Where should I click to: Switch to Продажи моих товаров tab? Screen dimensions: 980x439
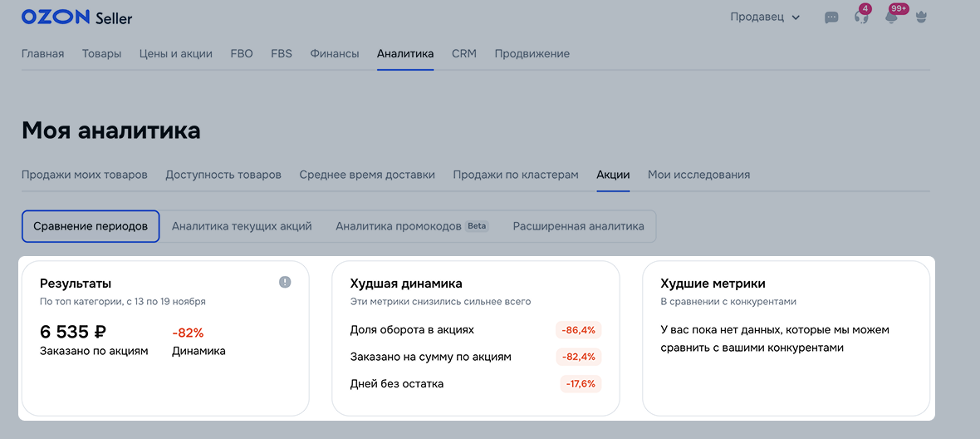click(85, 175)
